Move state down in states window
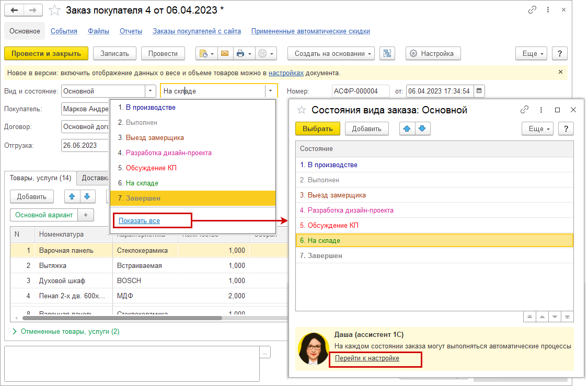 (x=422, y=128)
